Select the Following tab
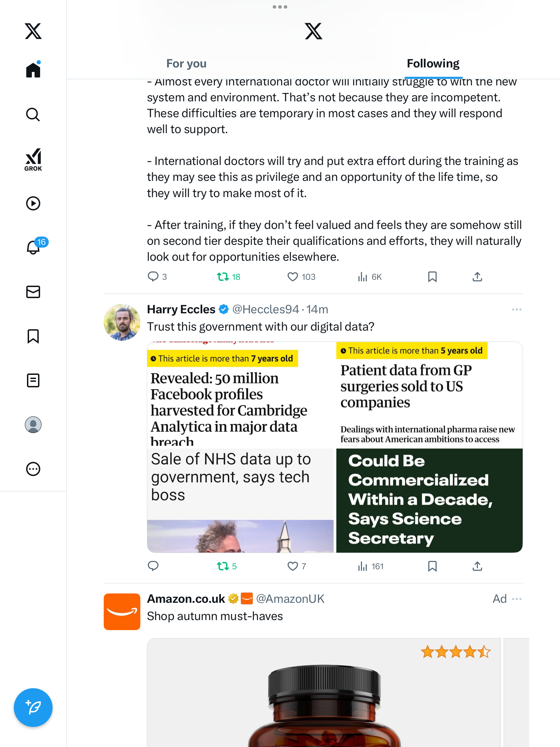The width and height of the screenshot is (560, 747). coord(433,64)
